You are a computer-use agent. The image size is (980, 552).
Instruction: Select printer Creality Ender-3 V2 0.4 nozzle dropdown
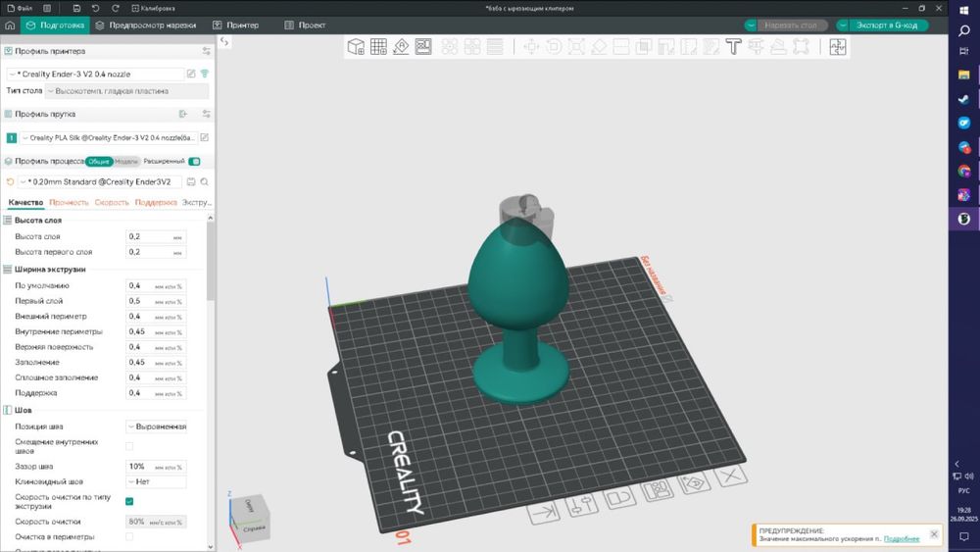pyautogui.click(x=95, y=74)
